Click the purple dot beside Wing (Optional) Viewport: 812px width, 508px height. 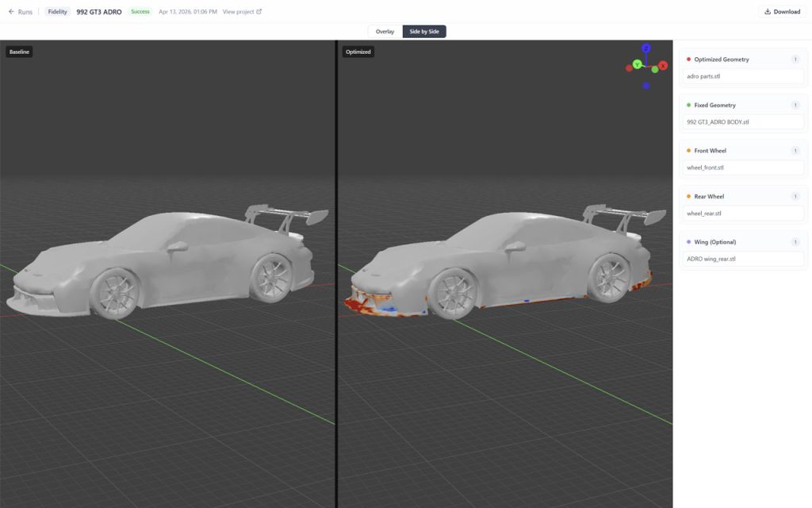tap(688, 241)
